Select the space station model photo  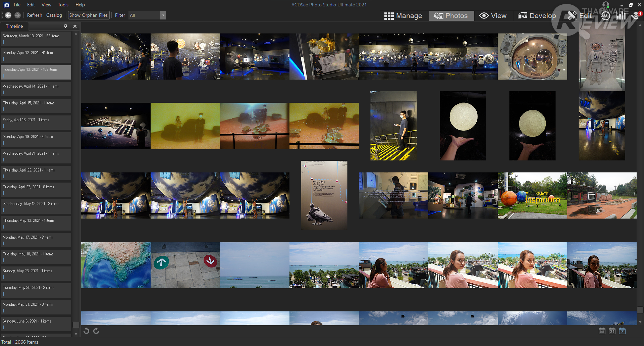pyautogui.click(x=116, y=126)
